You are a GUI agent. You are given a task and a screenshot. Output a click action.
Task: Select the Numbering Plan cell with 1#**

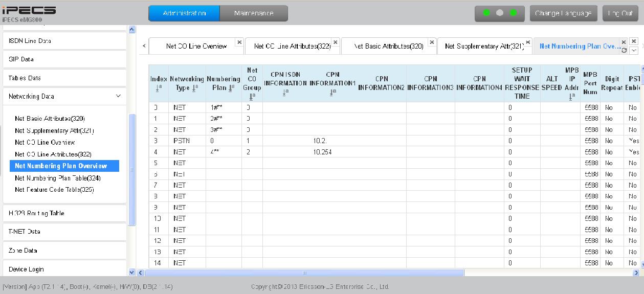click(224, 107)
